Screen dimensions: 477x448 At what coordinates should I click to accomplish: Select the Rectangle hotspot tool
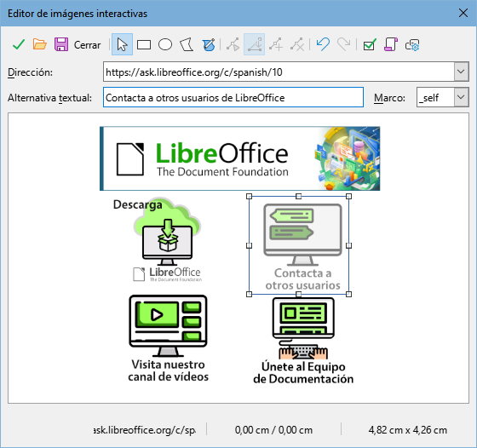[x=144, y=44]
